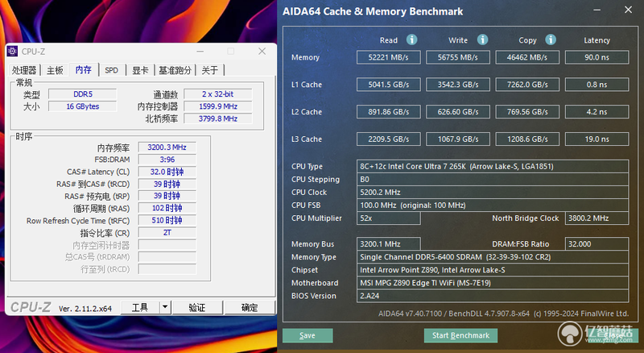This screenshot has height=353, width=644.
Task: Click the 内存控制器 value 1599.9 MHz
Action: [217, 106]
